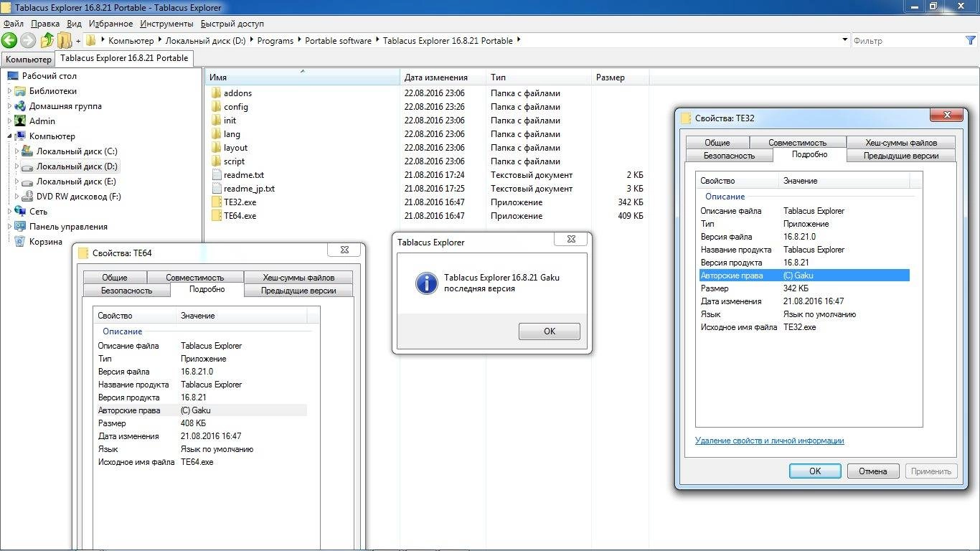Click Отмена in TE32 properties dialog
The height and width of the screenshot is (551, 980).
click(872, 471)
